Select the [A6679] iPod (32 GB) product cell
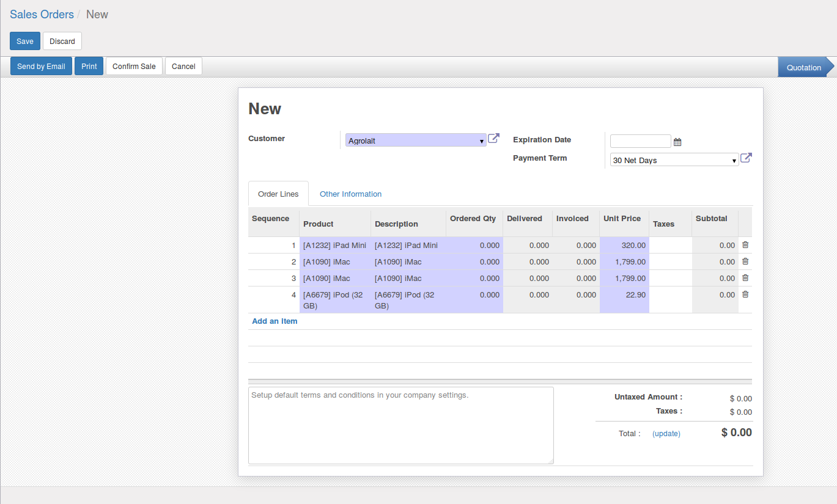The height and width of the screenshot is (504, 837). coord(335,300)
